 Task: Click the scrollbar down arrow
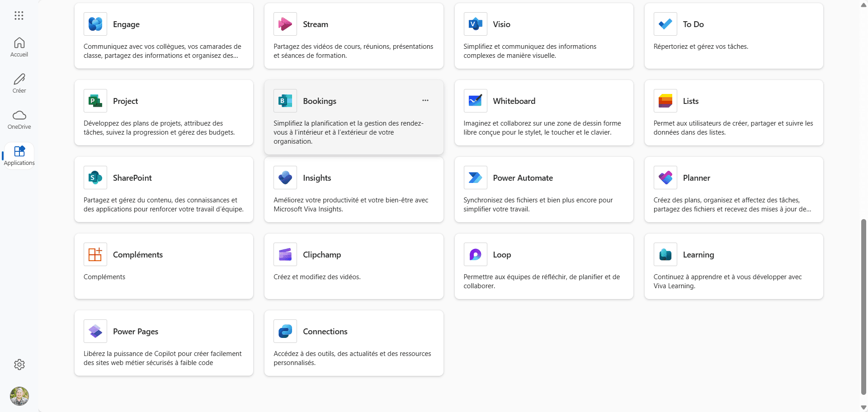pyautogui.click(x=863, y=407)
